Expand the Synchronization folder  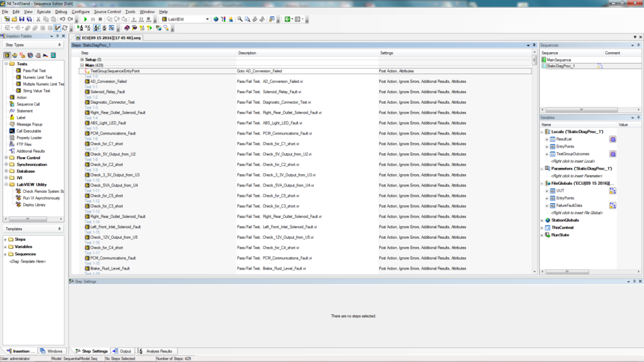pyautogui.click(x=6, y=165)
